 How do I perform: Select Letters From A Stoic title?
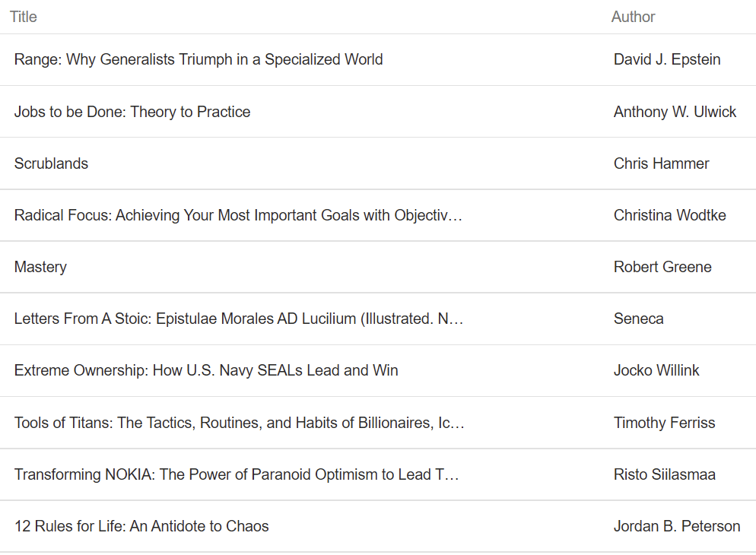point(239,319)
